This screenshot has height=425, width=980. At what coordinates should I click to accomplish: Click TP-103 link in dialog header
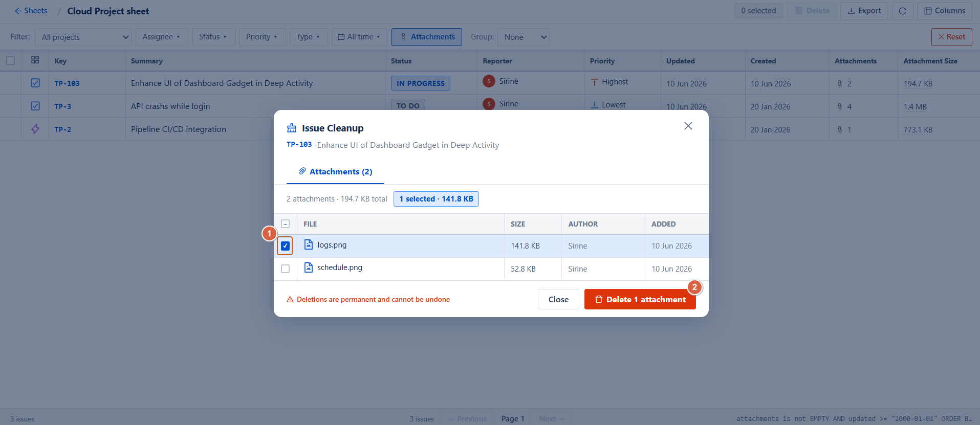[299, 145]
